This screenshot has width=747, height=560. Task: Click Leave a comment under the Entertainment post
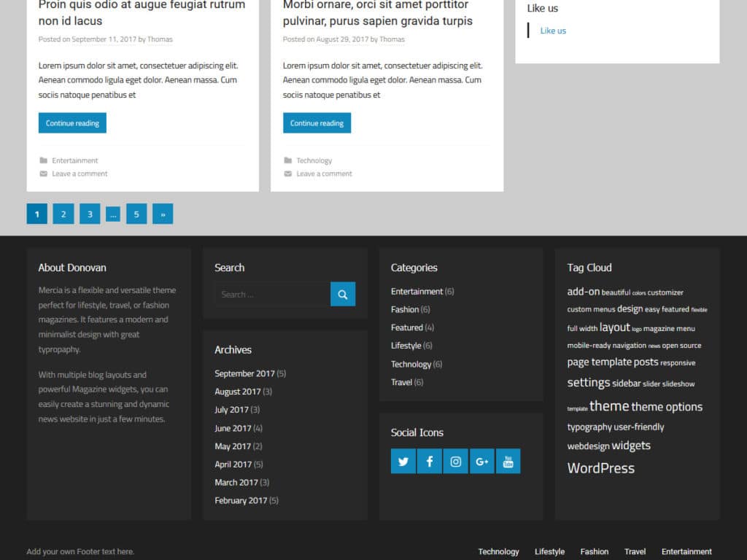(x=80, y=174)
